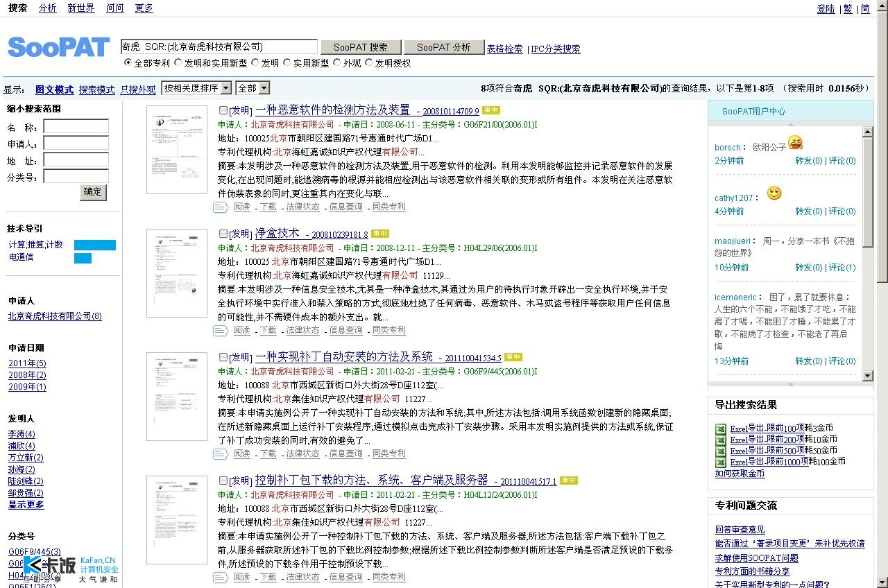Switch to 只搜外观 display mode
This screenshot has height=588, width=888.
tap(138, 89)
